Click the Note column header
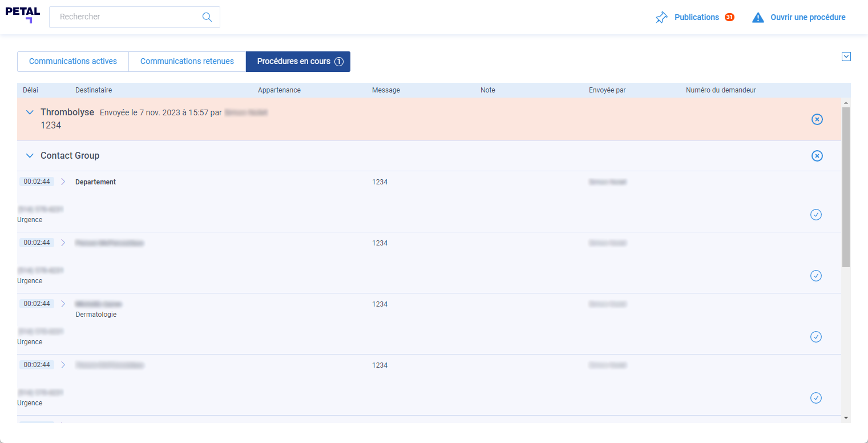This screenshot has height=443, width=868. pyautogui.click(x=488, y=90)
